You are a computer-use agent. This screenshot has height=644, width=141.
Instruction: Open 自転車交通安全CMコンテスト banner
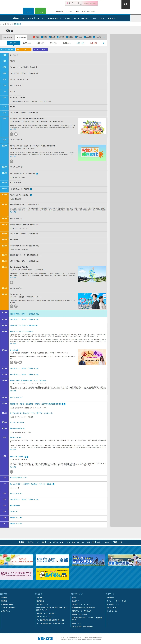[x=89, y=560]
